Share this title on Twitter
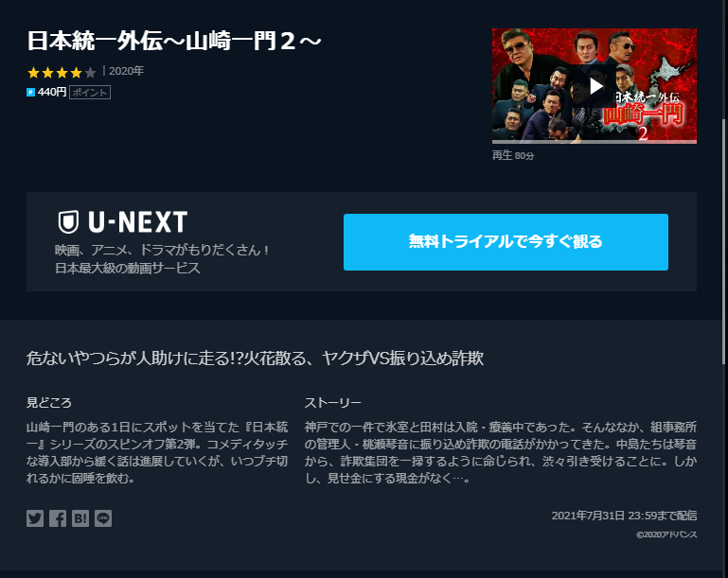This screenshot has width=728, height=578. coord(35,518)
